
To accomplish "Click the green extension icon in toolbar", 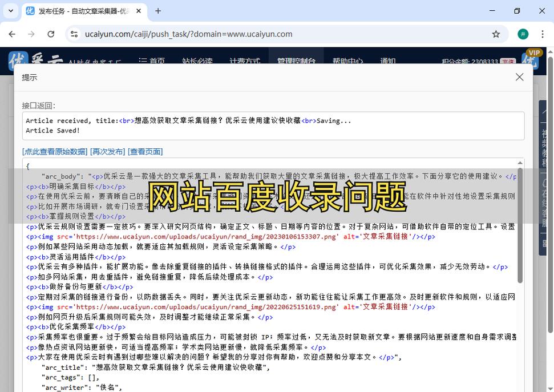I will (523, 34).
